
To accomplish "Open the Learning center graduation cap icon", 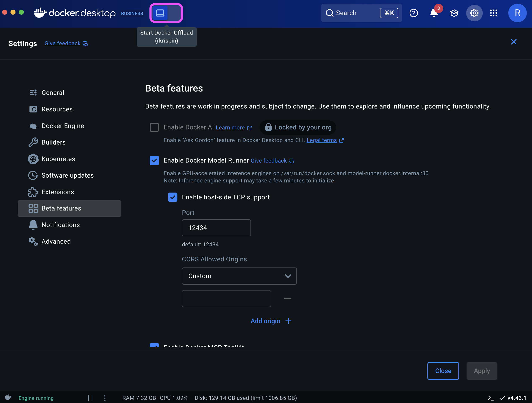I will (x=454, y=13).
